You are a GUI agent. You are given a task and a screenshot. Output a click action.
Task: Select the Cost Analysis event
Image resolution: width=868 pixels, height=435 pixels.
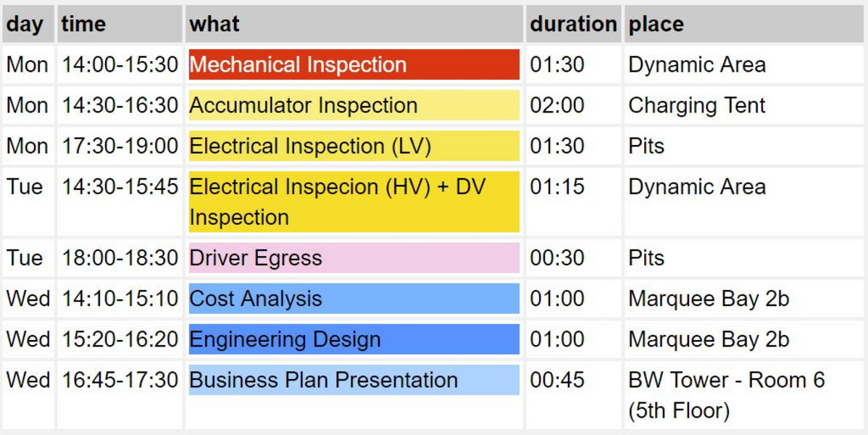(x=354, y=299)
